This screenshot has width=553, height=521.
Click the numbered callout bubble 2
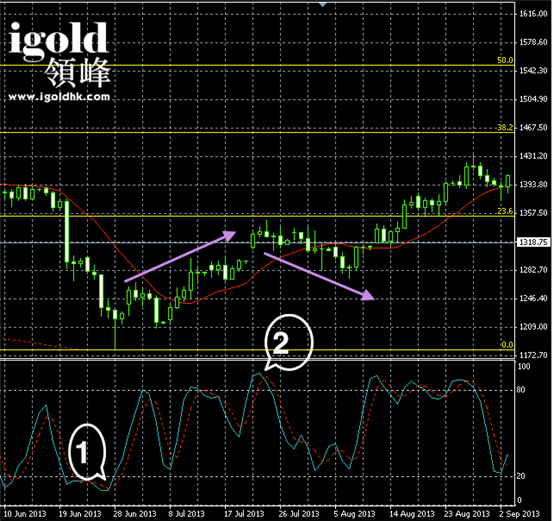click(x=288, y=343)
